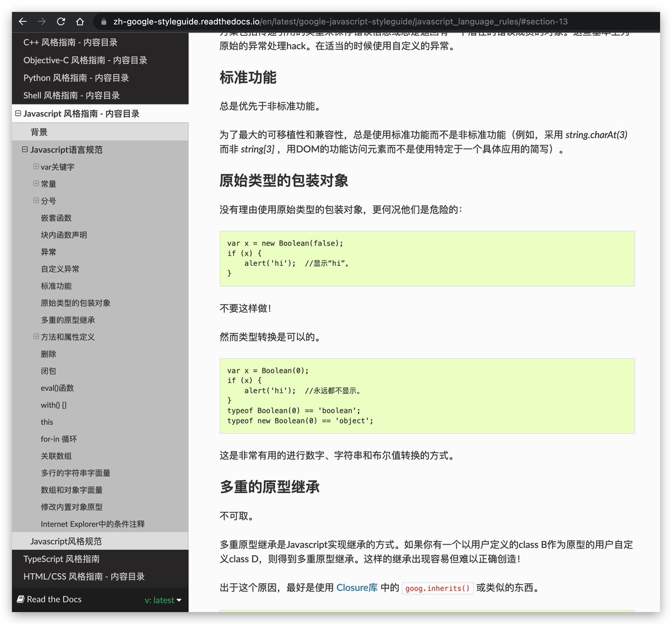Open the "v: latest" version dropdown
The width and height of the screenshot is (672, 624).
(162, 600)
